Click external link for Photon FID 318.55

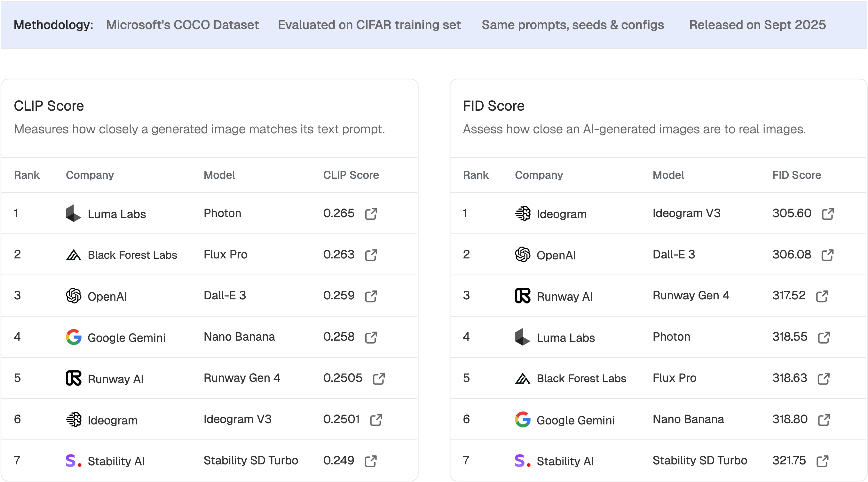click(824, 337)
